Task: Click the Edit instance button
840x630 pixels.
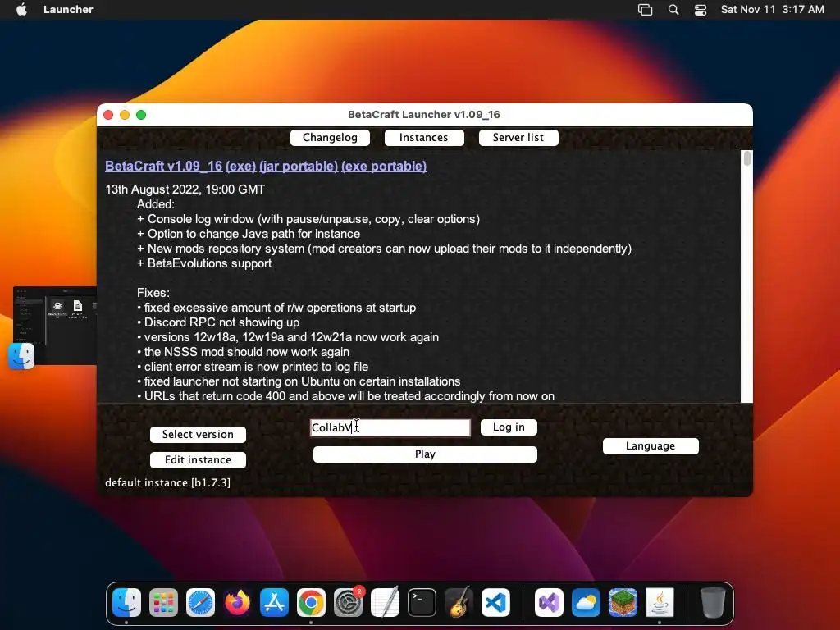Action: pyautogui.click(x=198, y=460)
